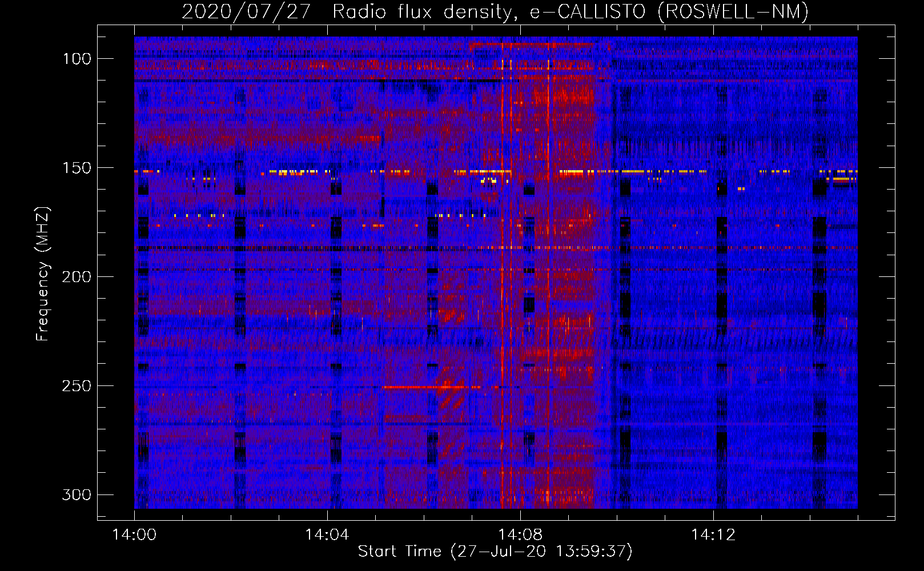The width and height of the screenshot is (924, 571).
Task: Click the 'Start Time (27-Jul-20 13:59:37)' label
Action: coord(495,552)
